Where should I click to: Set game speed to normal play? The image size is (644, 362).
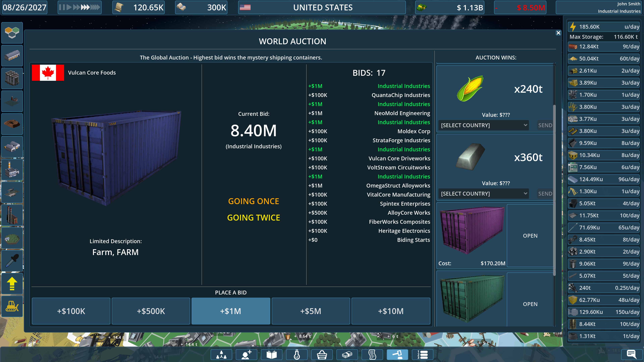(x=69, y=7)
